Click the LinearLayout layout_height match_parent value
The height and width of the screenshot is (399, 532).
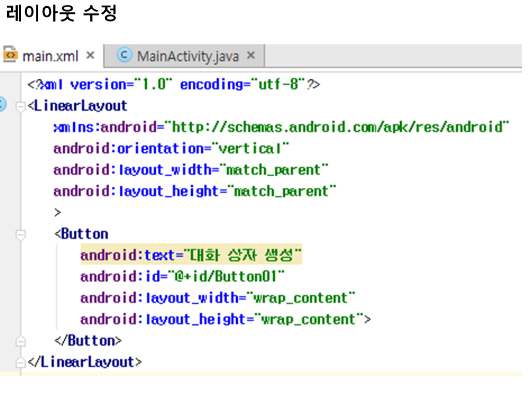pos(282,192)
